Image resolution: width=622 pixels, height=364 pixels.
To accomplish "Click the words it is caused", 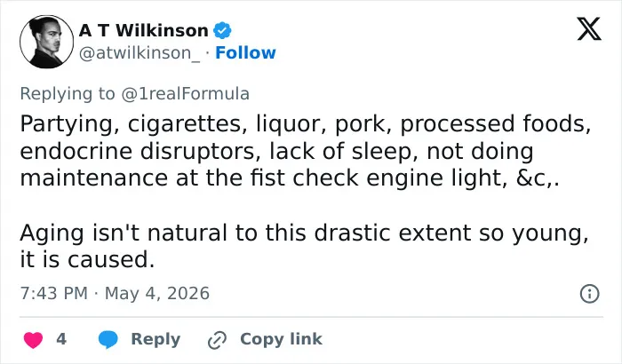I will coord(87,260).
